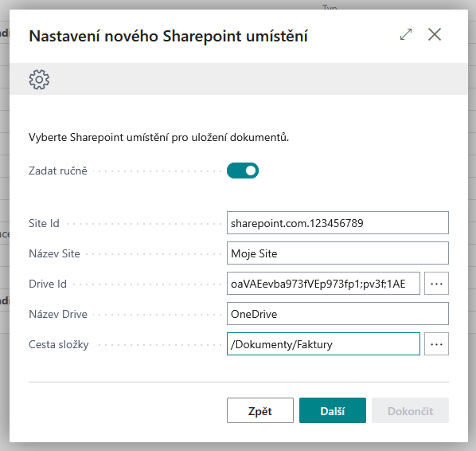Click the 'Název Drive' field label
This screenshot has height=451, width=476.
click(x=58, y=314)
